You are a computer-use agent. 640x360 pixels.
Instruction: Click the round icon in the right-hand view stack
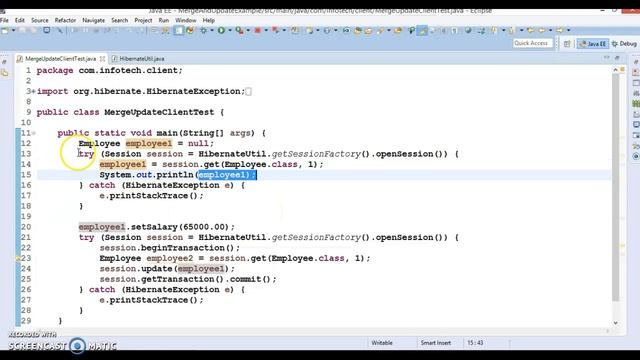point(636,156)
